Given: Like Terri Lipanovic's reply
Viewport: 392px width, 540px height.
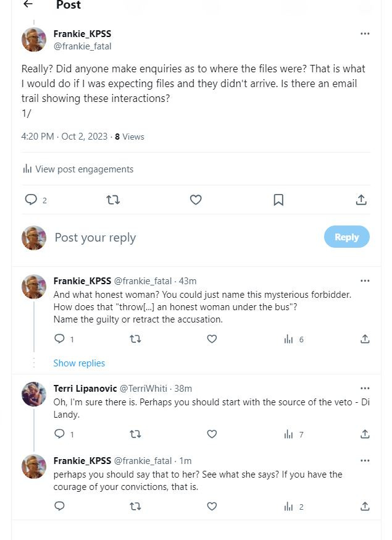Looking at the screenshot, I should pos(212,434).
